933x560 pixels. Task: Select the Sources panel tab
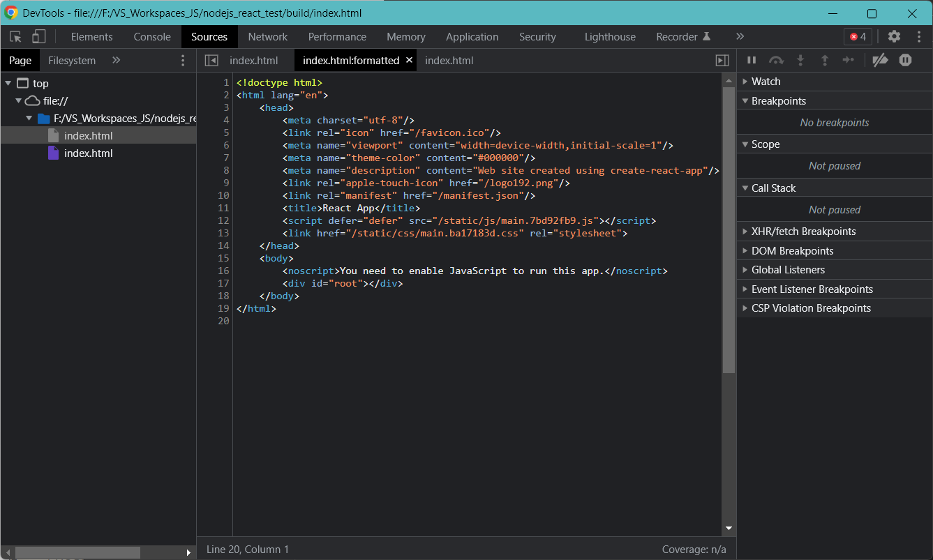(209, 37)
